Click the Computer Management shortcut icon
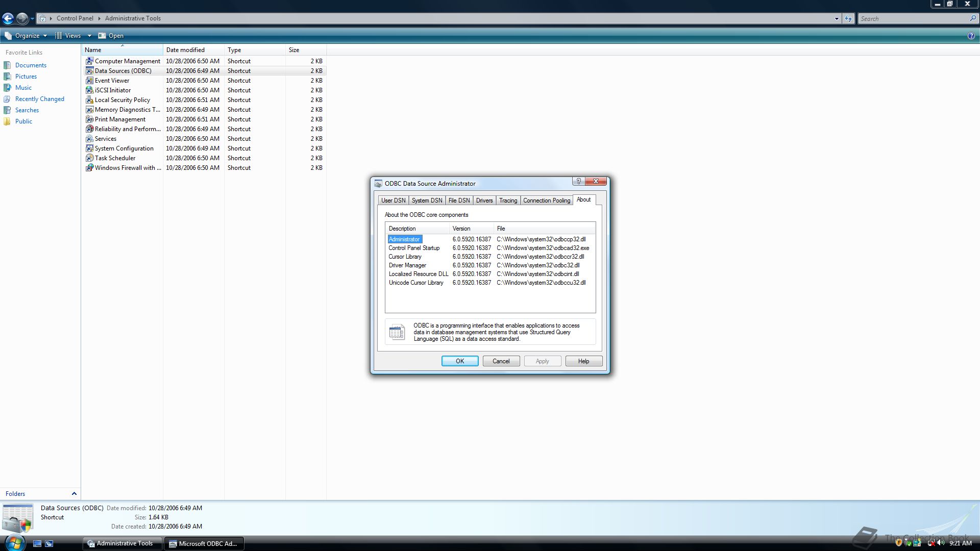980x551 pixels. 89,61
